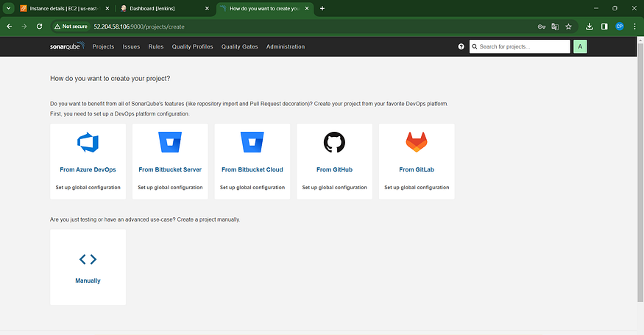Screen dimensions: 644x335
Task: Click the translate page icon
Action: point(555,27)
